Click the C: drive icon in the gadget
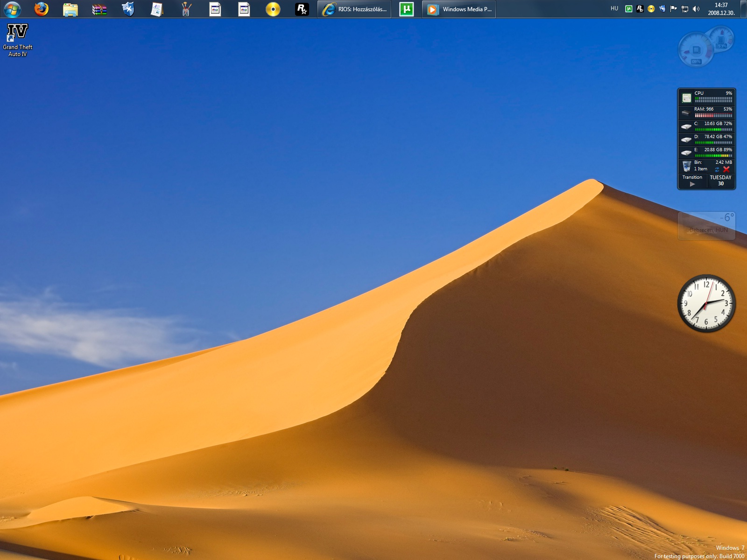 click(686, 126)
